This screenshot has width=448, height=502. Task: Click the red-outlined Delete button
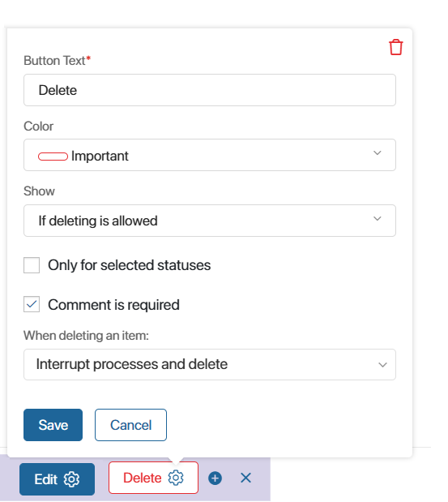153,478
